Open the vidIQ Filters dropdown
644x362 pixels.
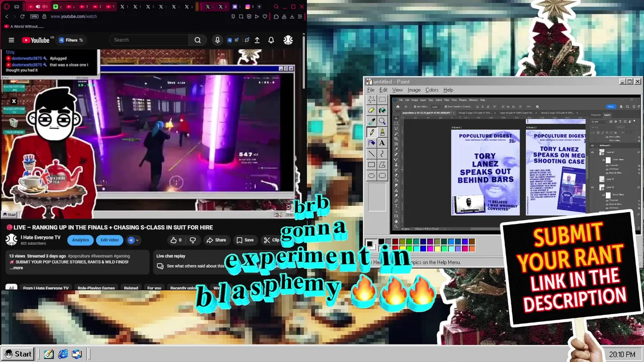71,40
